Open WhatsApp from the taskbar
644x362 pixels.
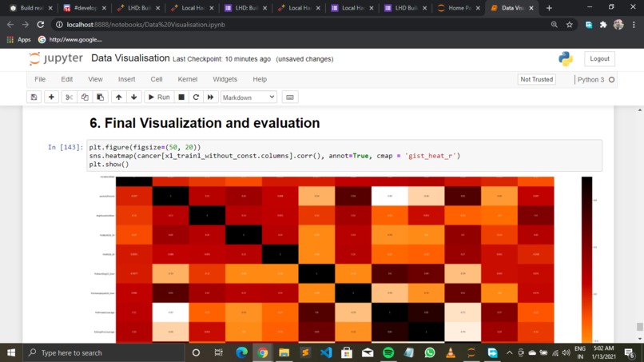pyautogui.click(x=430, y=352)
